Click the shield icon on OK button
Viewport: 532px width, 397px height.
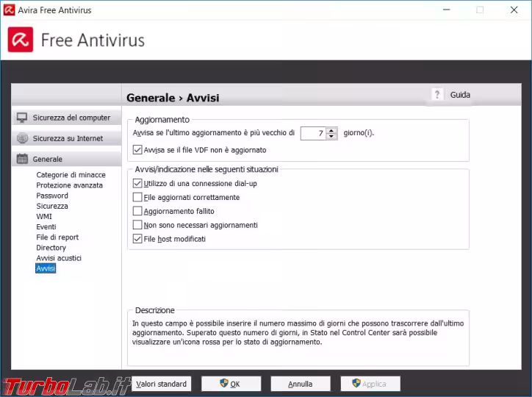[x=224, y=384]
